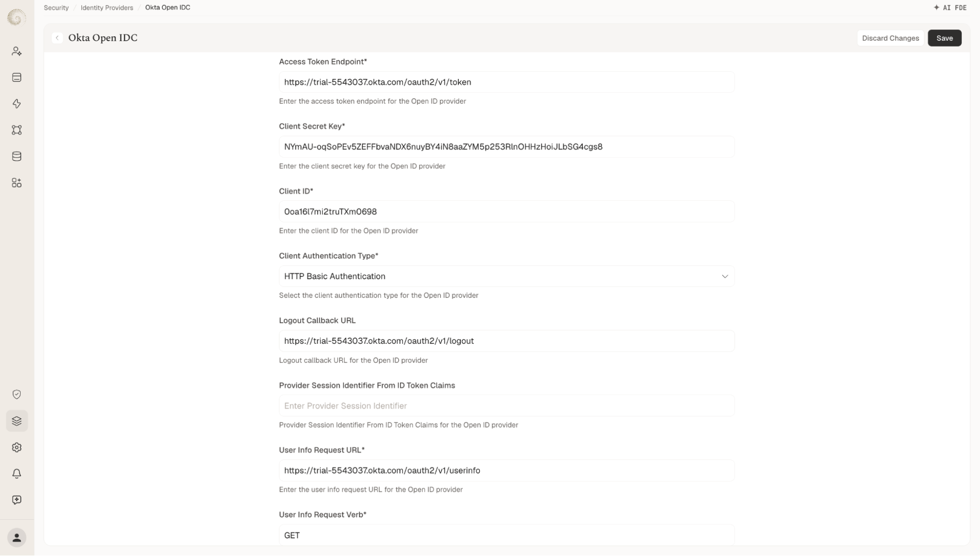The height and width of the screenshot is (556, 980).
Task: Open the database cylinder sidebar icon
Action: pyautogui.click(x=17, y=156)
